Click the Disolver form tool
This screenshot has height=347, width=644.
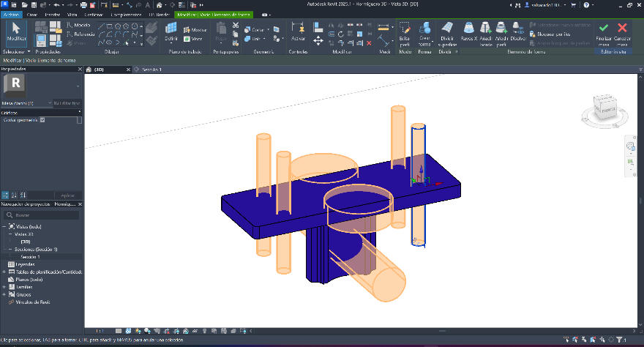tap(517, 32)
